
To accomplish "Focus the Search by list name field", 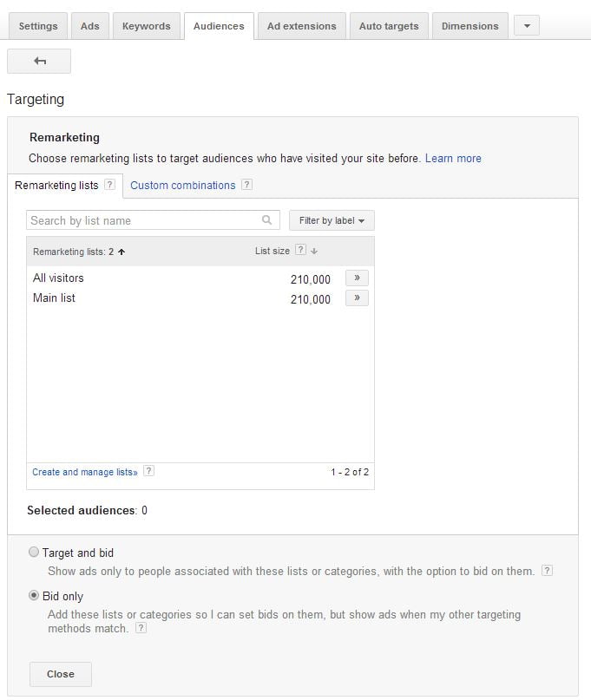I will pos(143,220).
